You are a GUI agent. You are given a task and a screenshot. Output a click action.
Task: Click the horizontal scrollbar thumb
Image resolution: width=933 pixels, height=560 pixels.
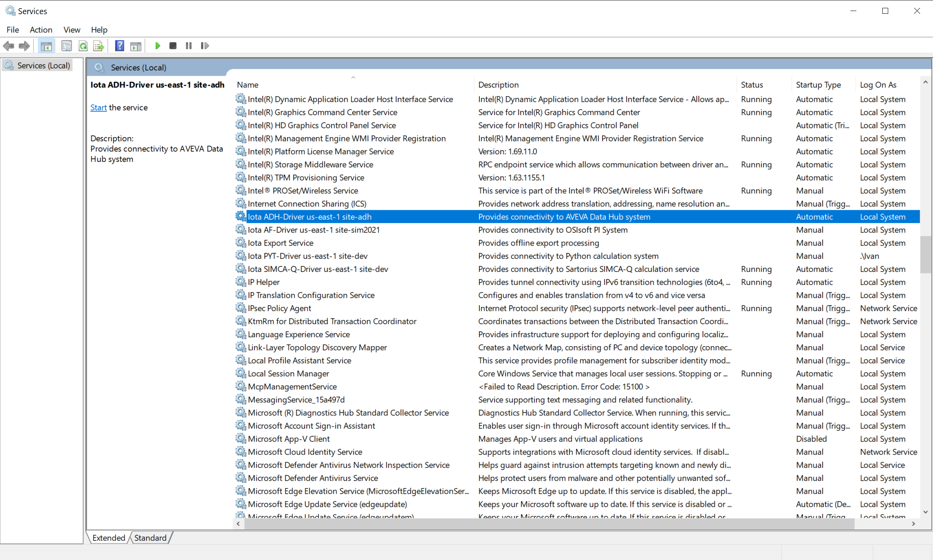point(549,523)
